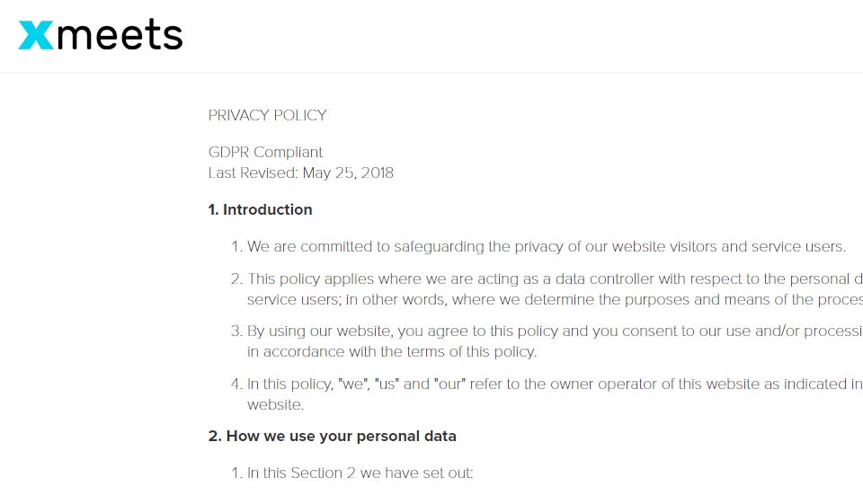Click the PRIVACY POLICY title
The height and width of the screenshot is (504, 863).
click(x=267, y=115)
